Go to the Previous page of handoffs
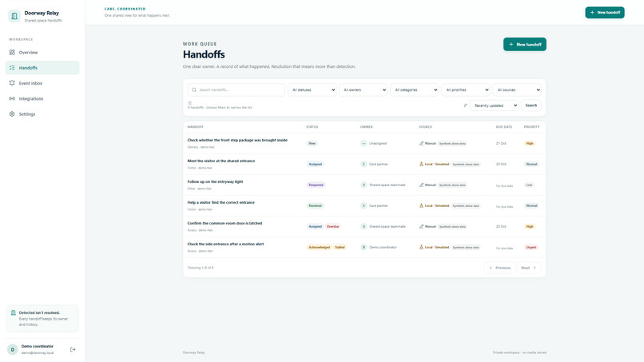Viewport: 644px width, 362px height. pos(499,268)
